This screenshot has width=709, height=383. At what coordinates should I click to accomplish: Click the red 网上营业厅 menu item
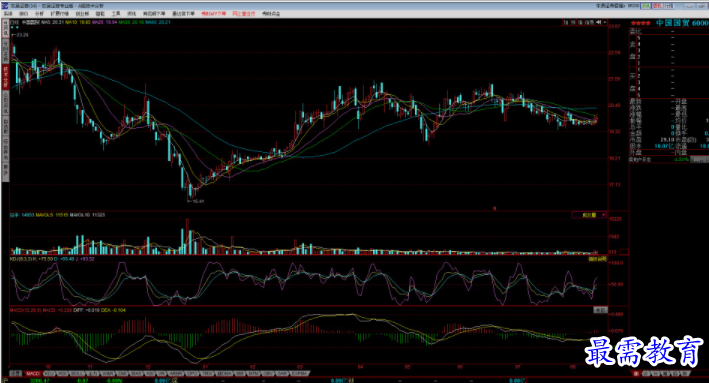click(x=244, y=14)
